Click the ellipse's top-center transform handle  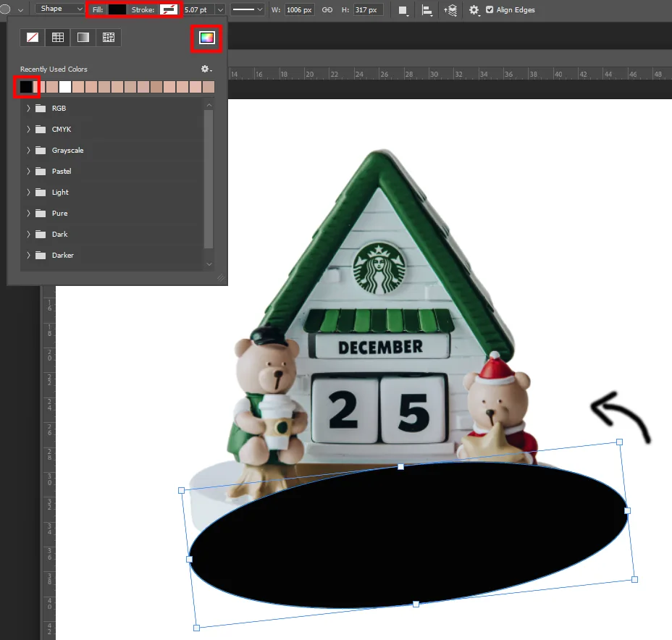pos(400,466)
